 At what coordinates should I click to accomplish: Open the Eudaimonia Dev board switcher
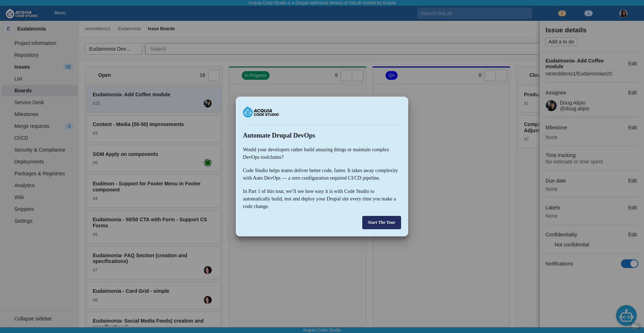[114, 49]
